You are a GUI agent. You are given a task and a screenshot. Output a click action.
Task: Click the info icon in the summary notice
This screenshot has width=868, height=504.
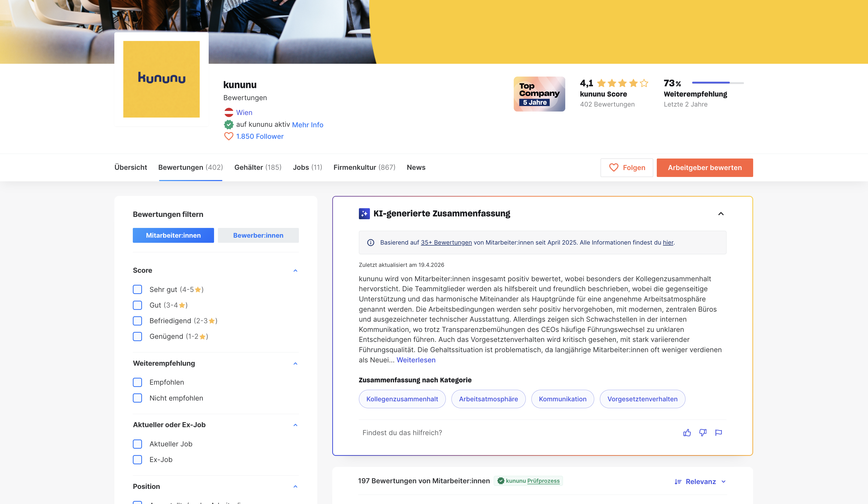click(x=371, y=243)
